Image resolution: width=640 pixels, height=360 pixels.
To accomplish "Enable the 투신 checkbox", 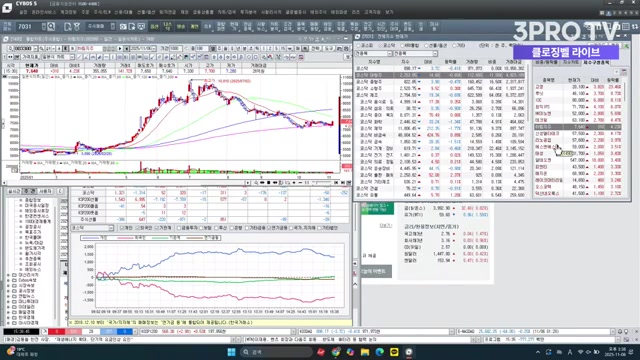I will pyautogui.click(x=217, y=228).
